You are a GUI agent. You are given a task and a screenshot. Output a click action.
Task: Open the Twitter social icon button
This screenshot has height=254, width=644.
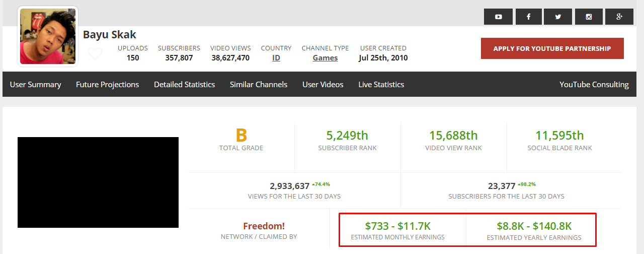558,17
